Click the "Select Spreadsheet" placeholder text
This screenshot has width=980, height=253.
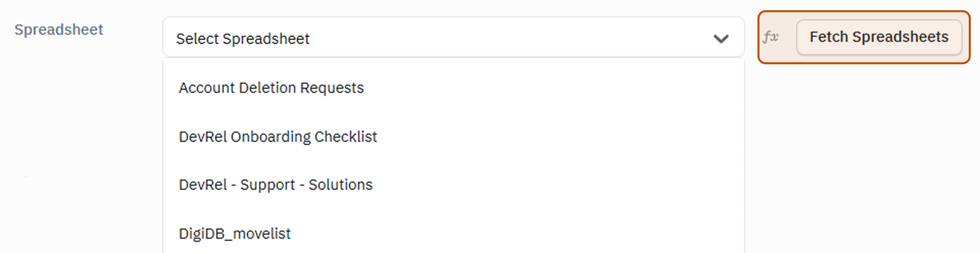point(243,39)
